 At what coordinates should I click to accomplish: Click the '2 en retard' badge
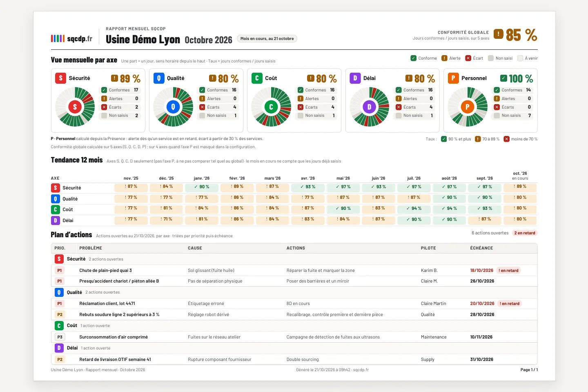[525, 233]
